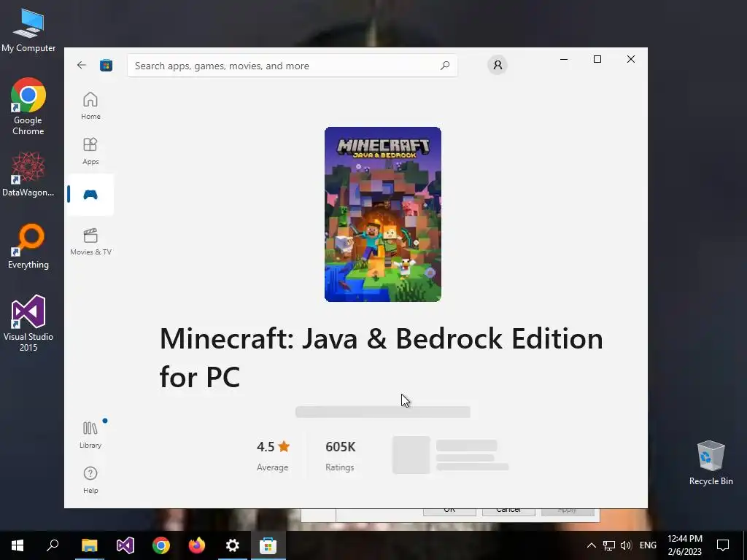Image resolution: width=747 pixels, height=560 pixels.
Task: Open the Store user account profile icon
Action: (498, 65)
